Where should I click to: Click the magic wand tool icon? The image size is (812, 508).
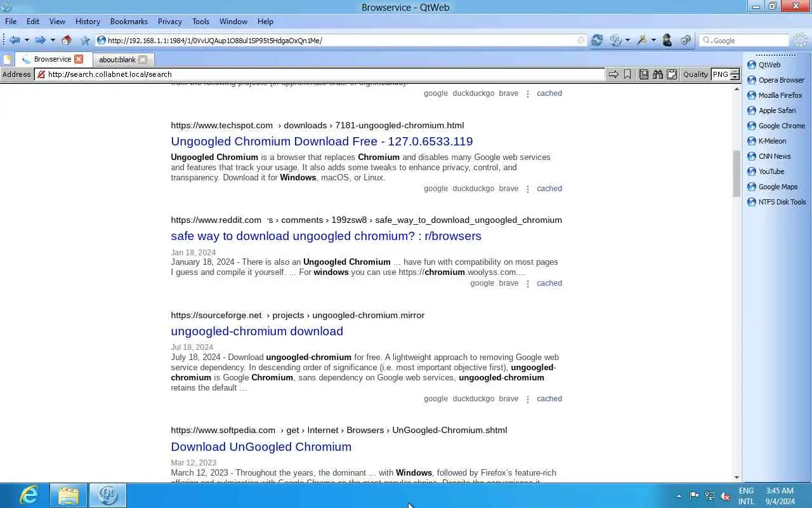pos(642,40)
